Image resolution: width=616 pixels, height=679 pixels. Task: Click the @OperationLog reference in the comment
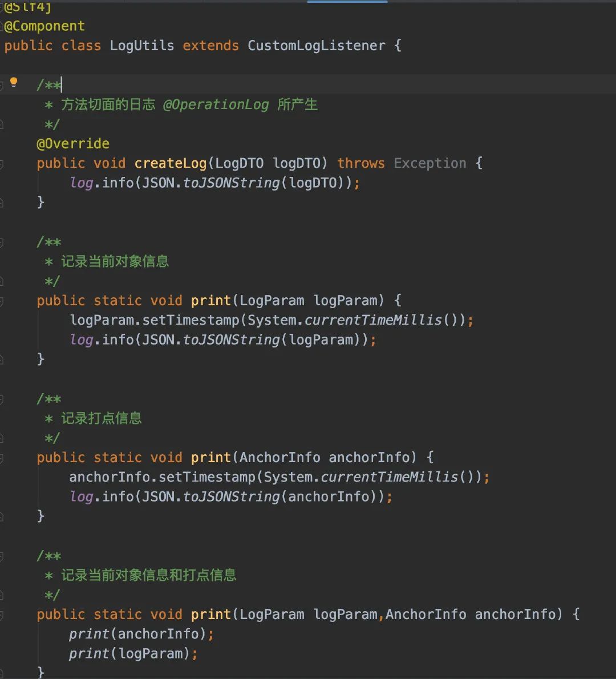pyautogui.click(x=216, y=104)
